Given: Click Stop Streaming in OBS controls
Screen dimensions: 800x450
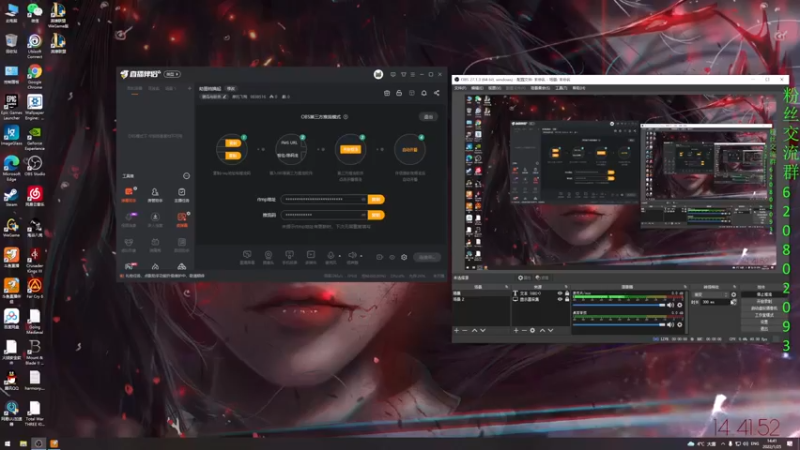Looking at the screenshot, I should point(764,295).
